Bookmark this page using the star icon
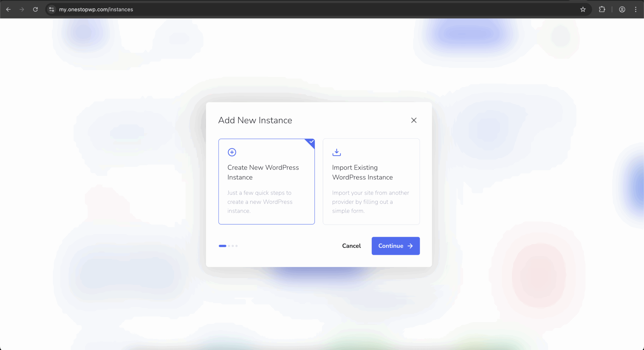The width and height of the screenshot is (644, 350). coord(583,9)
